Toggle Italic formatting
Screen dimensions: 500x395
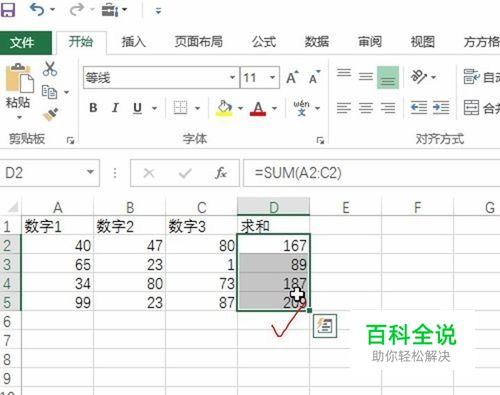click(x=115, y=108)
